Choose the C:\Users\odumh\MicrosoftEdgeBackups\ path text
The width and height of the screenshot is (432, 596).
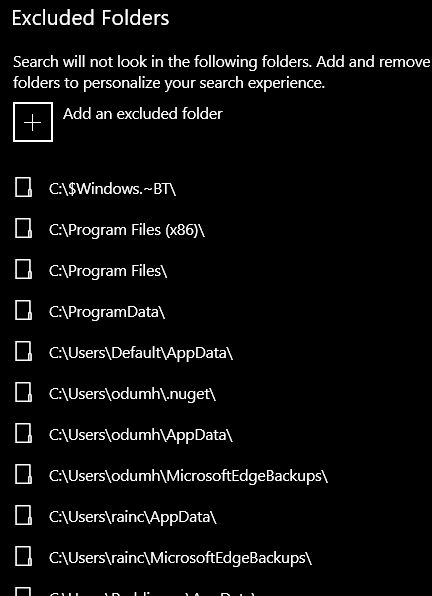click(x=188, y=477)
